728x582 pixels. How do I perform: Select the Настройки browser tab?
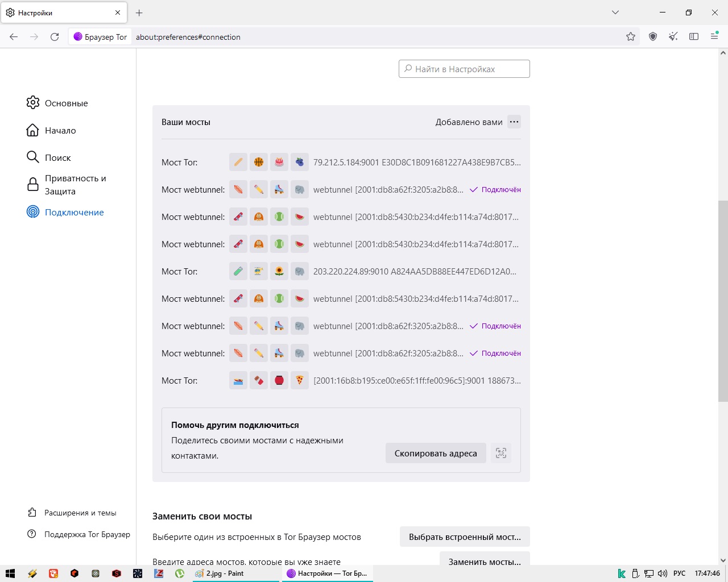tap(64, 13)
